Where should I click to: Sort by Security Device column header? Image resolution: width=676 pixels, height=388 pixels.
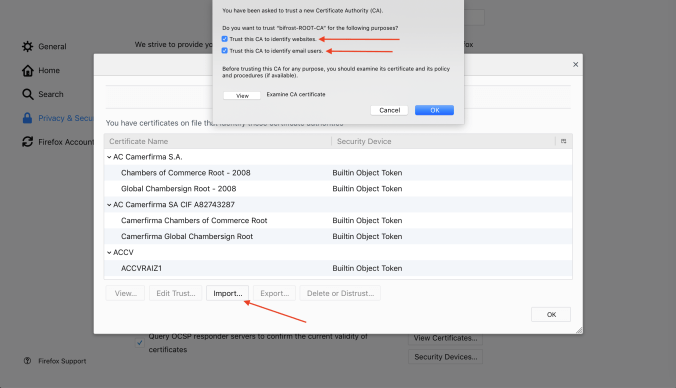click(x=444, y=141)
